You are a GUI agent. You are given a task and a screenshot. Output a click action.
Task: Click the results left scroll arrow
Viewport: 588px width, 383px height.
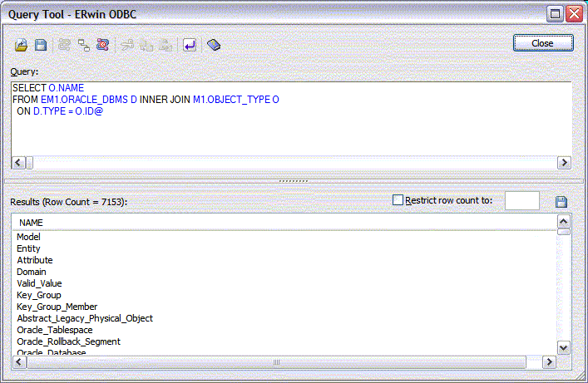(x=19, y=362)
